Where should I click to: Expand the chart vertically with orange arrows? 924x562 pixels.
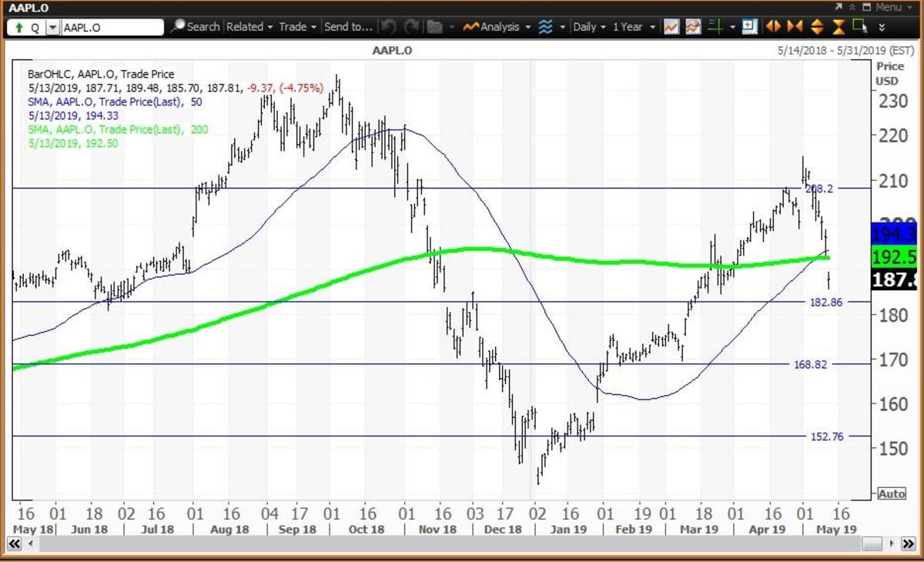(x=817, y=27)
